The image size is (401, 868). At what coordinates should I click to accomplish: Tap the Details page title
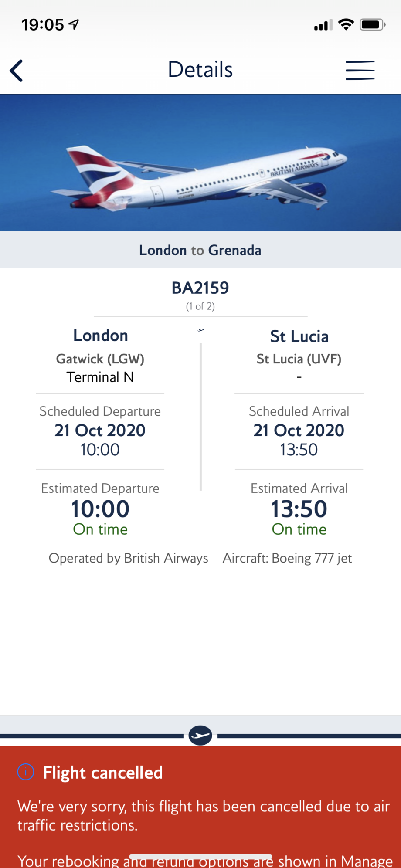(x=200, y=70)
